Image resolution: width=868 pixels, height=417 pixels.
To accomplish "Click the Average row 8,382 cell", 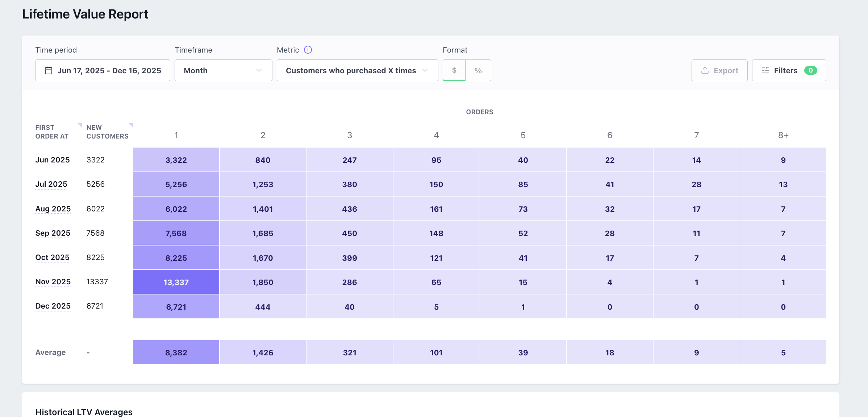I will coord(176,352).
